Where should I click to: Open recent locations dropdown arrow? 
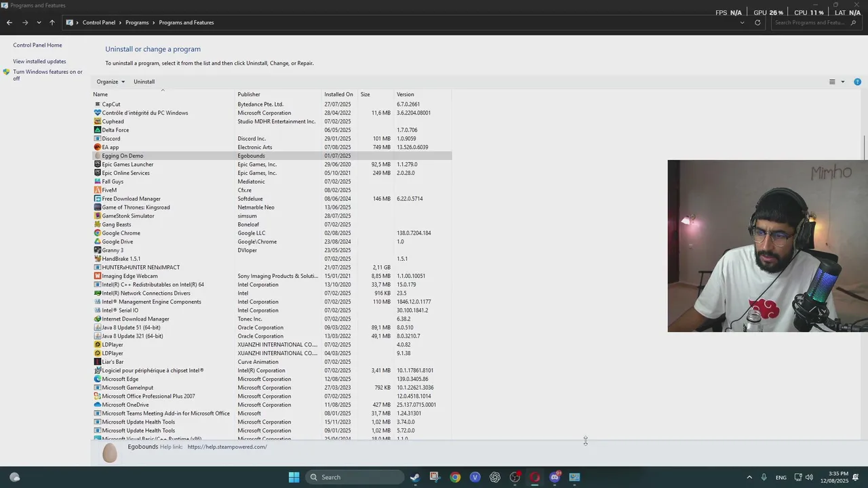click(39, 22)
